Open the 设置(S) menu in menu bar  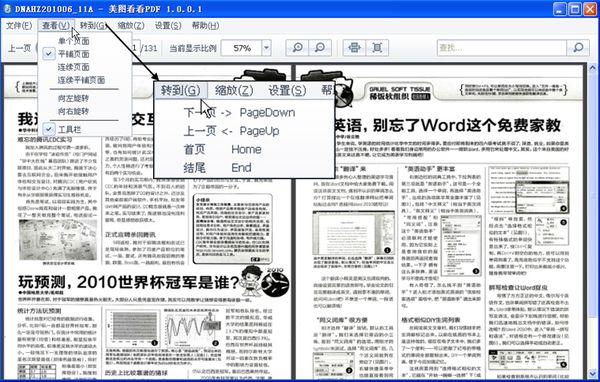click(168, 26)
